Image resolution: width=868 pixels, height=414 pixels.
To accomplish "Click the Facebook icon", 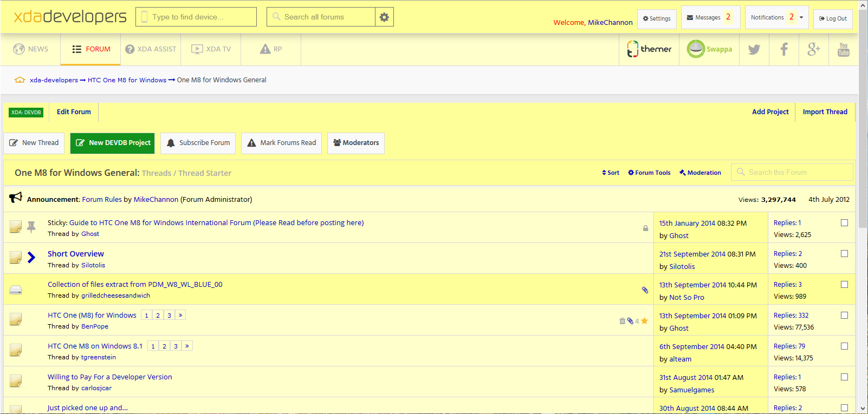I will (784, 49).
